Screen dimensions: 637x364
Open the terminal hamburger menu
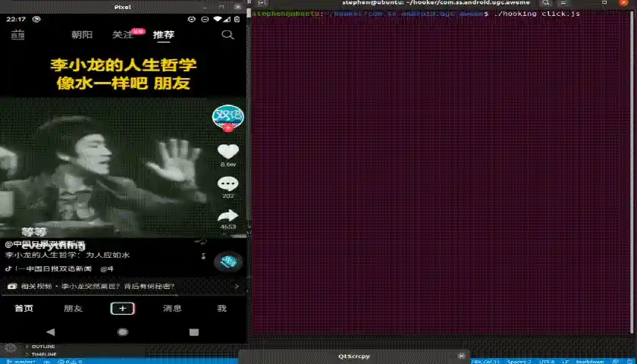pos(563,3)
